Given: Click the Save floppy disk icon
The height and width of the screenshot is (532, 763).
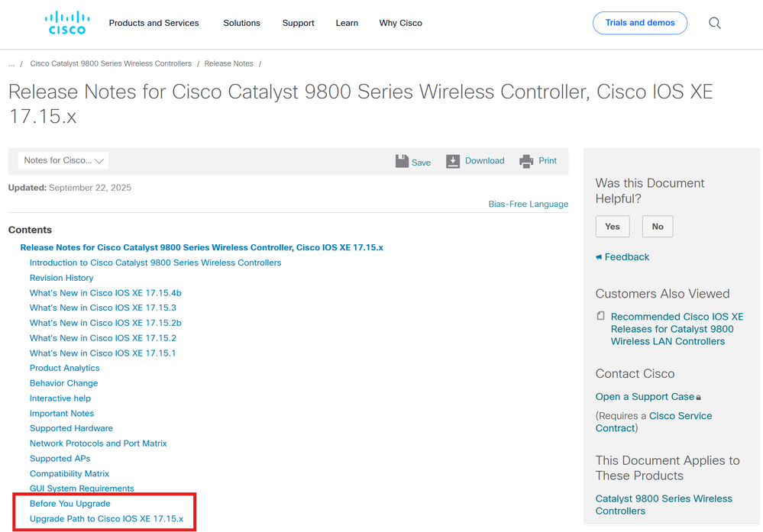Looking at the screenshot, I should (x=402, y=161).
